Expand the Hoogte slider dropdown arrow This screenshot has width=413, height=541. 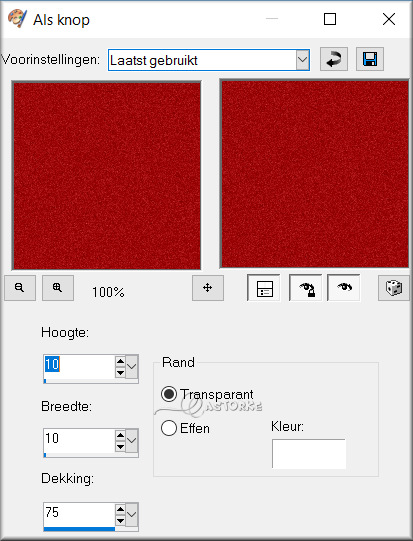(x=131, y=366)
